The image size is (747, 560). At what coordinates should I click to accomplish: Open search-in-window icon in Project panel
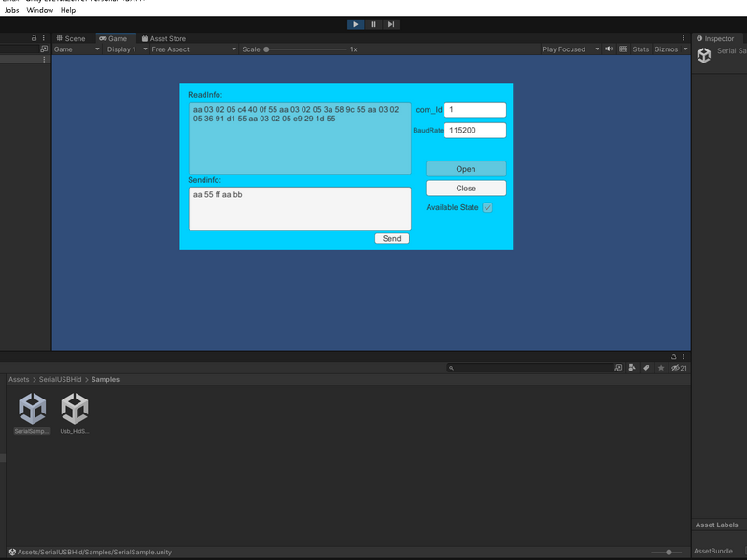[618, 368]
